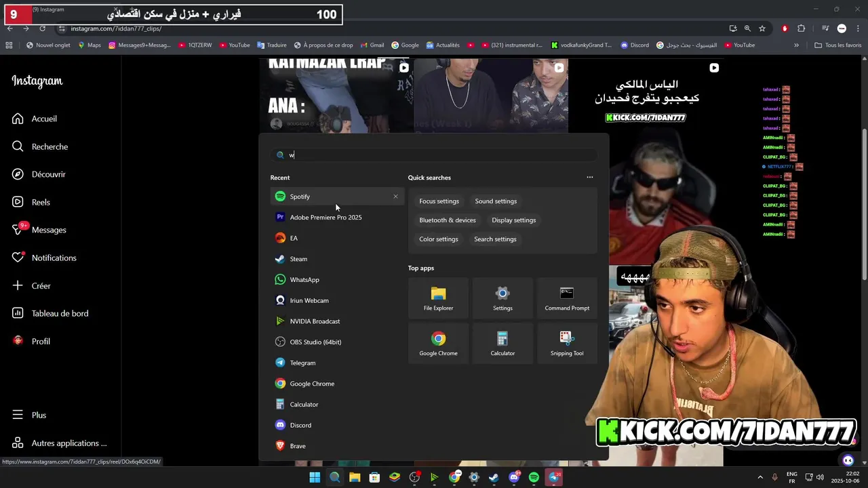
Task: Select the Focus settings quick search
Action: point(439,201)
